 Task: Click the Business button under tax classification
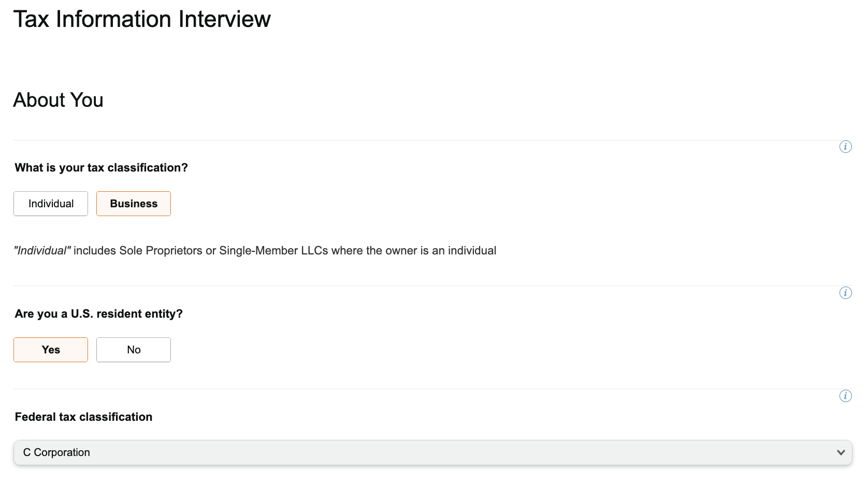133,204
